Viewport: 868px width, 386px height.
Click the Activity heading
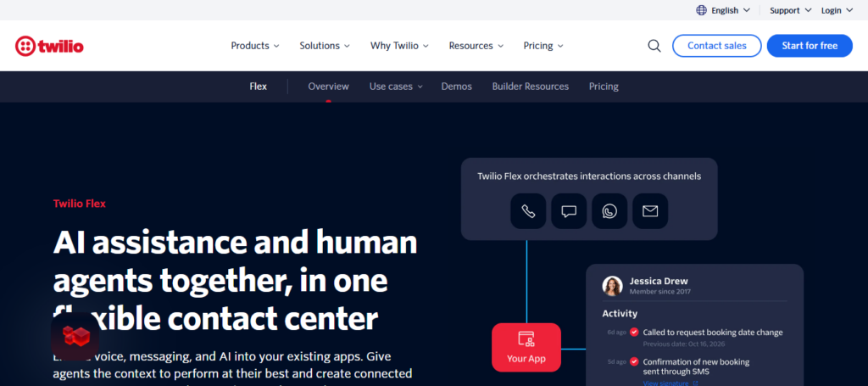tap(620, 313)
